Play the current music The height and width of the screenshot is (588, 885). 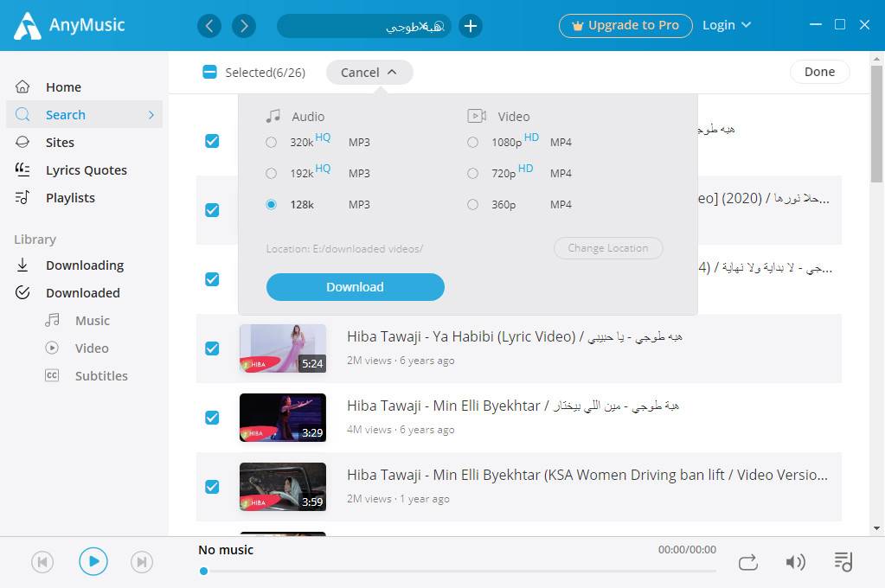pyautogui.click(x=93, y=561)
